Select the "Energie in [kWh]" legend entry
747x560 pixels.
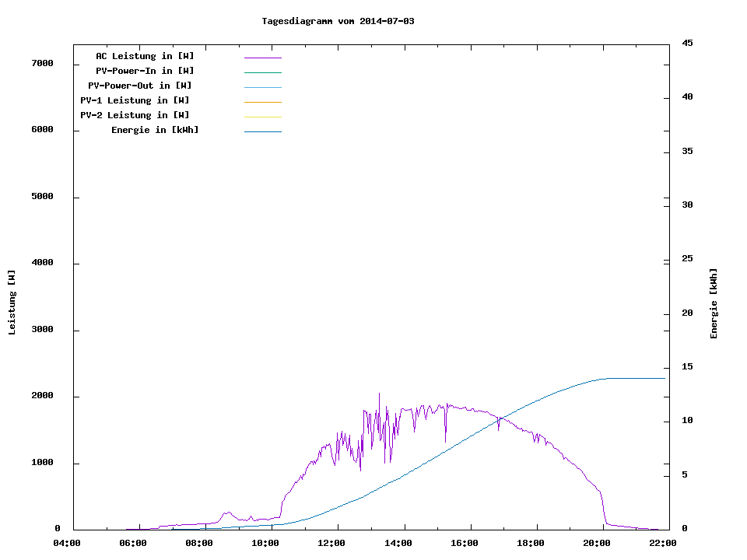(155, 130)
